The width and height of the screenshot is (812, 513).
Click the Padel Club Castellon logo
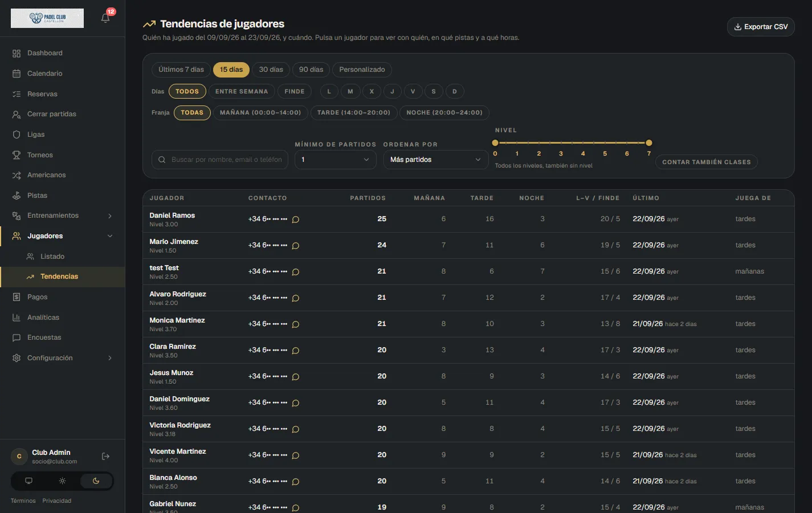(x=47, y=18)
